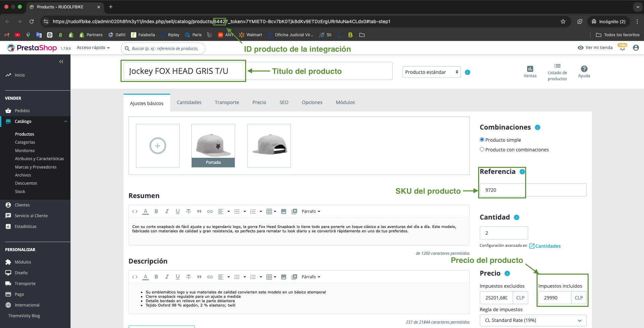Viewport: 644px width, 328px height.
Task: Click info icon next to Combinaciones
Action: pos(538,128)
